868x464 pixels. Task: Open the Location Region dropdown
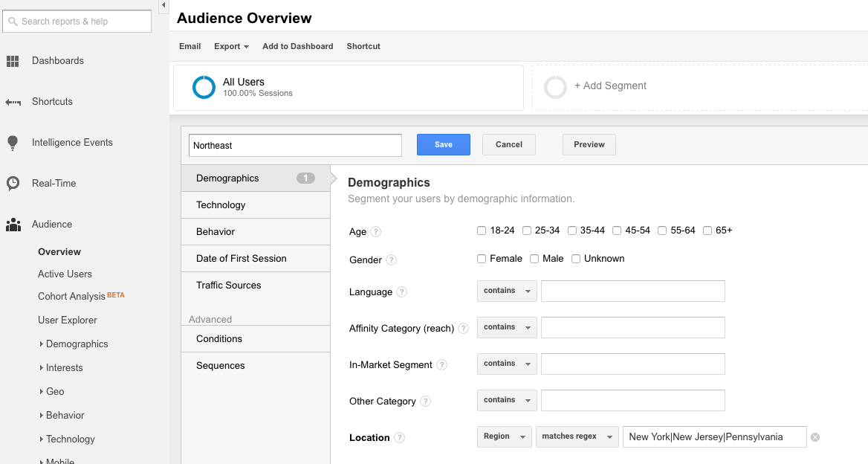point(505,436)
